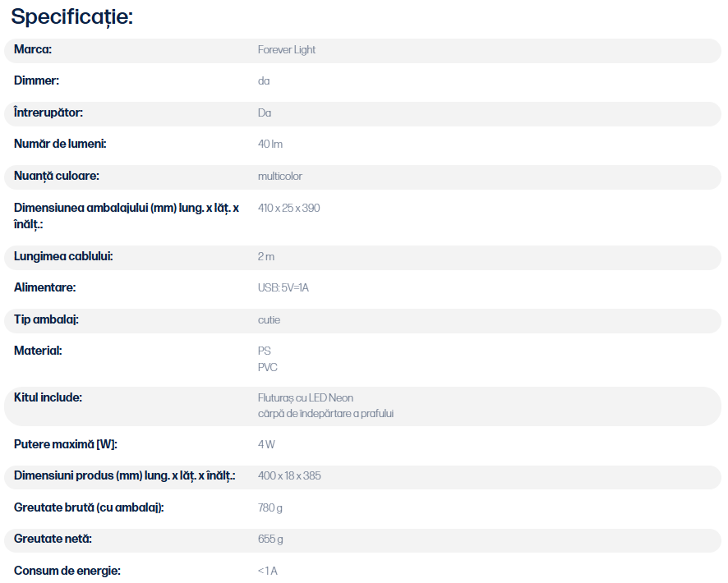Select package dimensions 410 x 25 x 390

point(288,209)
